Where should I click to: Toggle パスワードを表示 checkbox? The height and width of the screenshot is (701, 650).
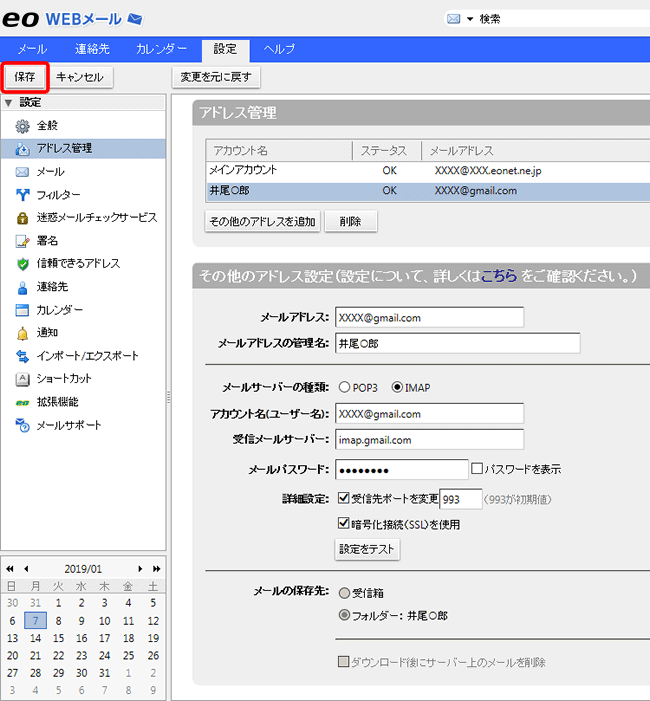tap(477, 469)
